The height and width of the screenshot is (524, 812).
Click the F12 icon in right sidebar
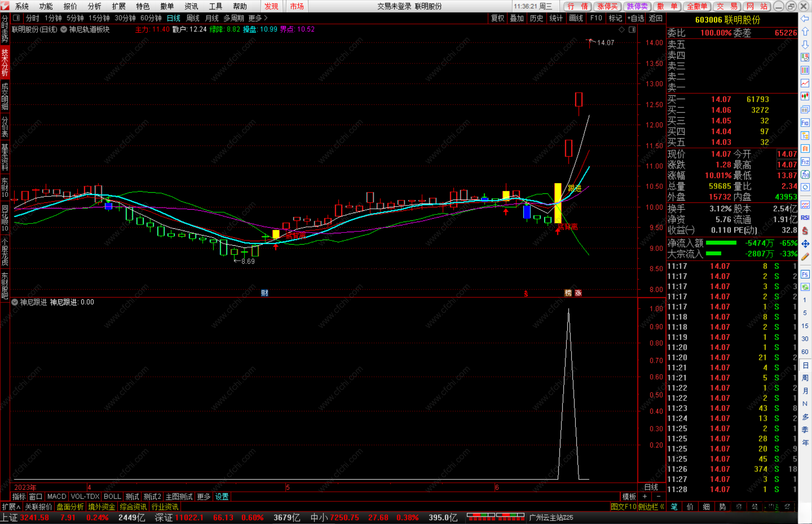click(x=805, y=162)
